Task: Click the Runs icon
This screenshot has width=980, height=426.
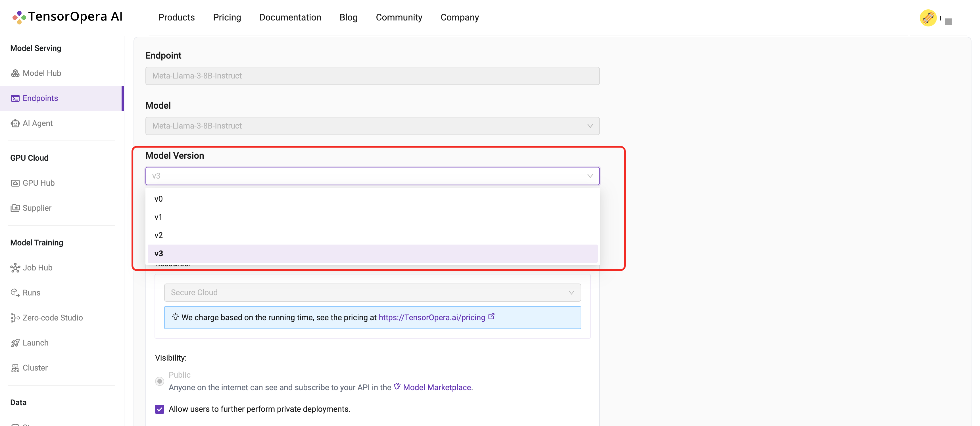Action: tap(15, 293)
